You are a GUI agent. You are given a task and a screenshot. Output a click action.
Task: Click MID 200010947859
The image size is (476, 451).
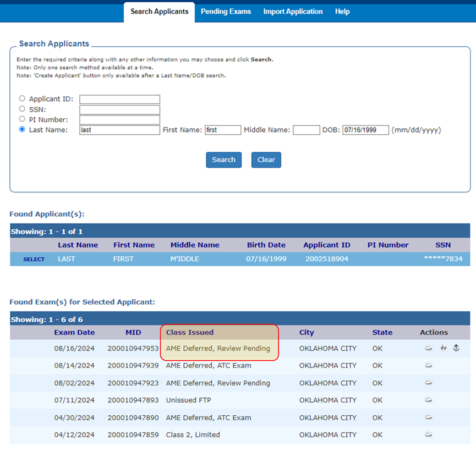coord(133,435)
